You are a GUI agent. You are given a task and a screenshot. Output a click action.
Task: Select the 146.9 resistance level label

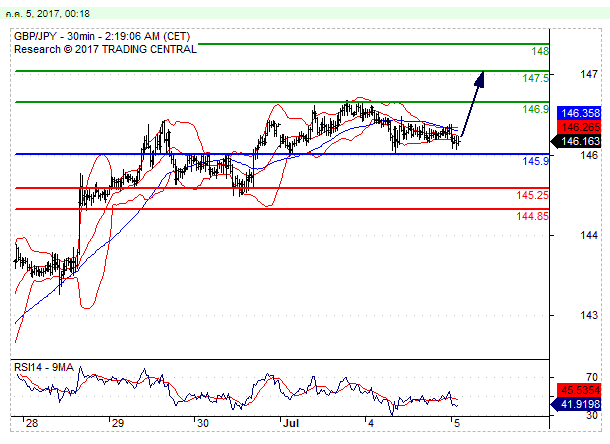click(535, 109)
